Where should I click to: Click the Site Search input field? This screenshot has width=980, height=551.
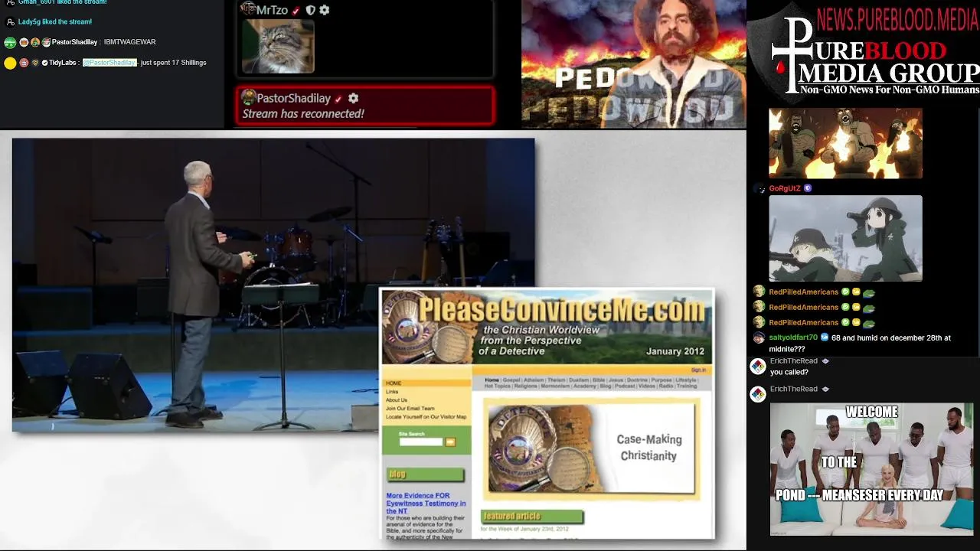click(421, 442)
